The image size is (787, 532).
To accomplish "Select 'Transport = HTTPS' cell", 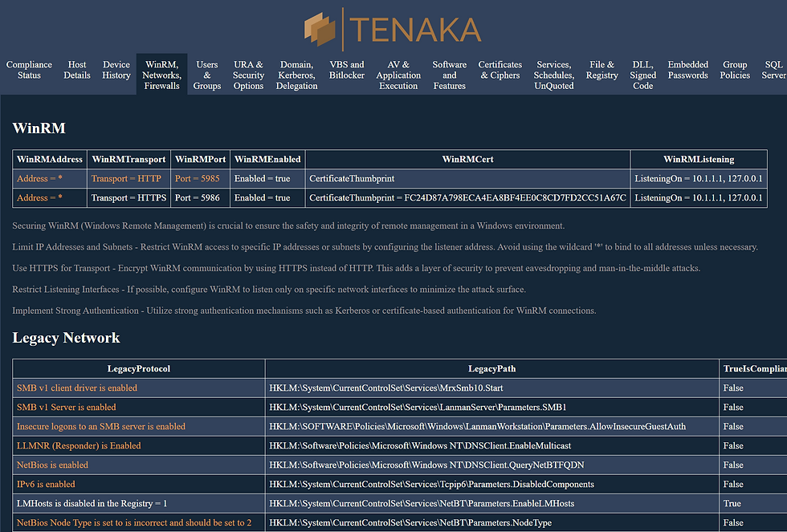I will tap(128, 197).
